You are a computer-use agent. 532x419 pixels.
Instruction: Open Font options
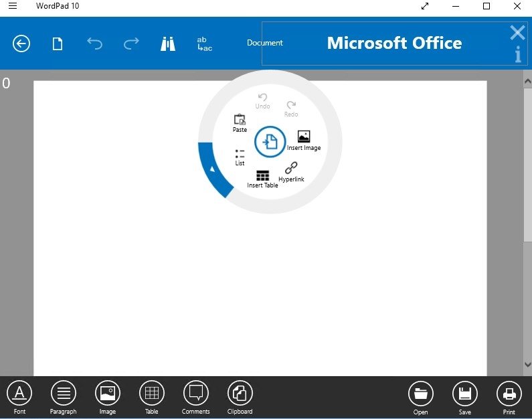[x=19, y=398]
